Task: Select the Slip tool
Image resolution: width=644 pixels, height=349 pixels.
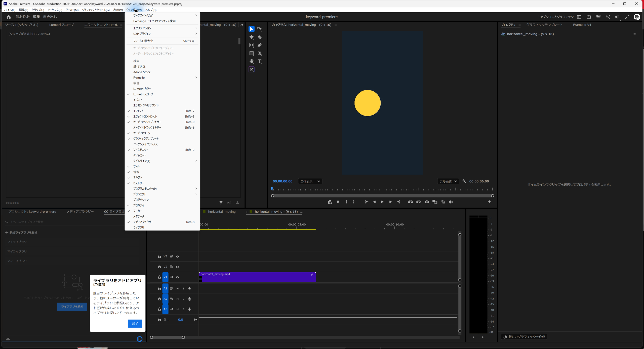Action: coord(251,45)
